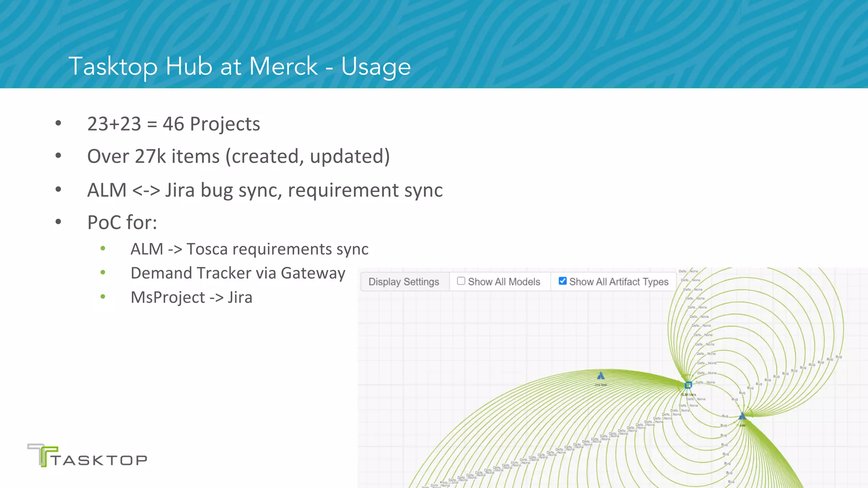This screenshot has height=488, width=868.
Task: Click the Show All Artifact Types label
Action: pos(618,282)
